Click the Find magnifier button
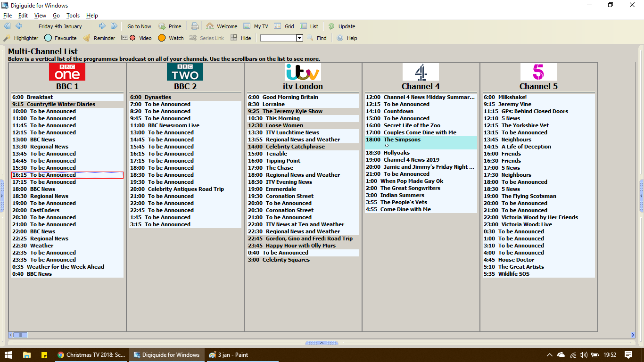 [311, 38]
